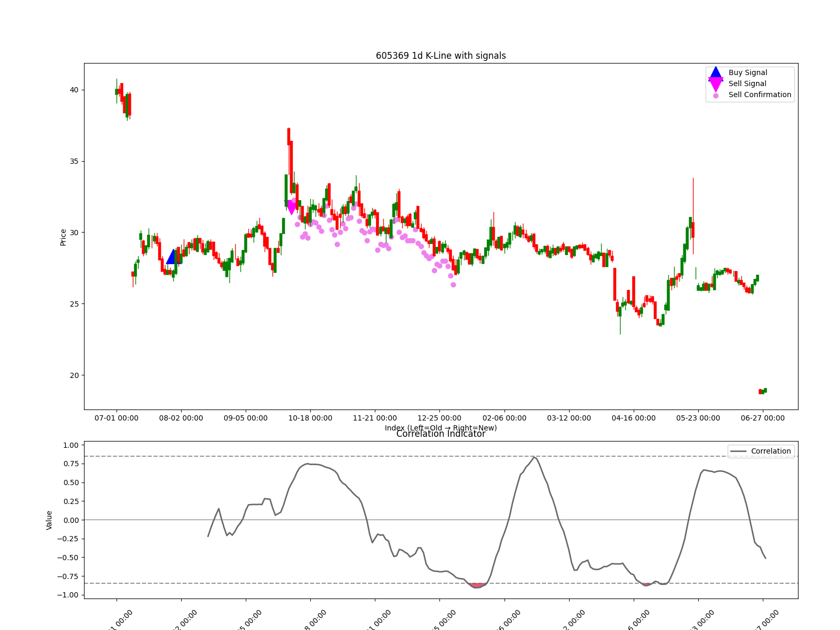This screenshot has width=840, height=630.
Task: Click the 'Value' y-axis label
Action: coord(49,520)
